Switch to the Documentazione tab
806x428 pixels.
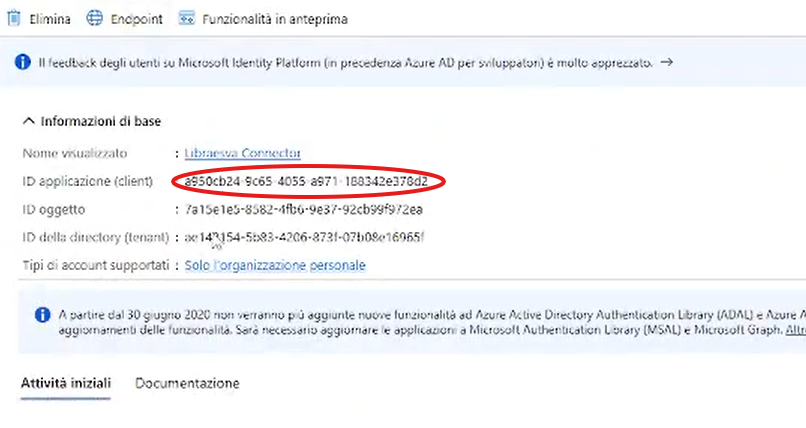[x=187, y=383]
